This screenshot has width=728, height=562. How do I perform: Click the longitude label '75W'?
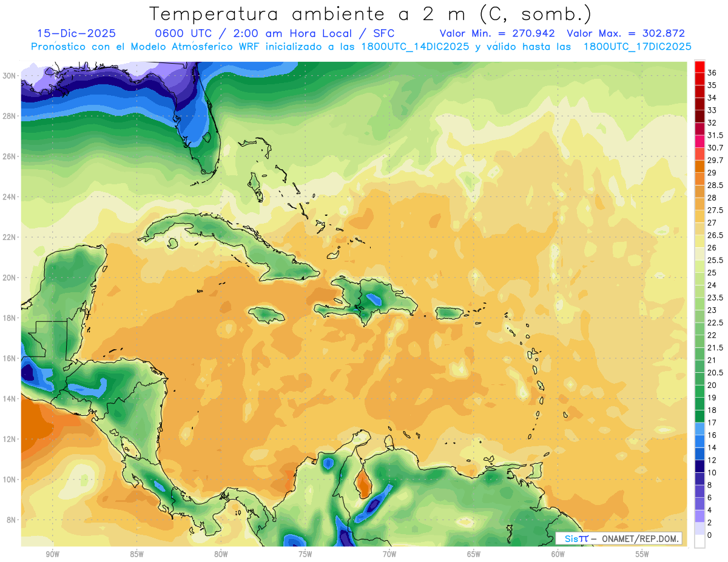pyautogui.click(x=305, y=555)
